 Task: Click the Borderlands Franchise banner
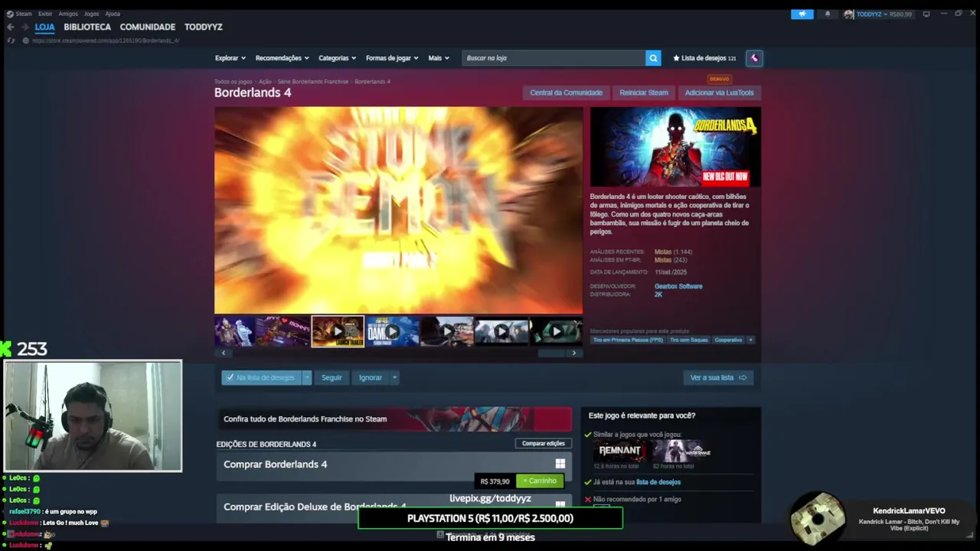click(x=394, y=419)
